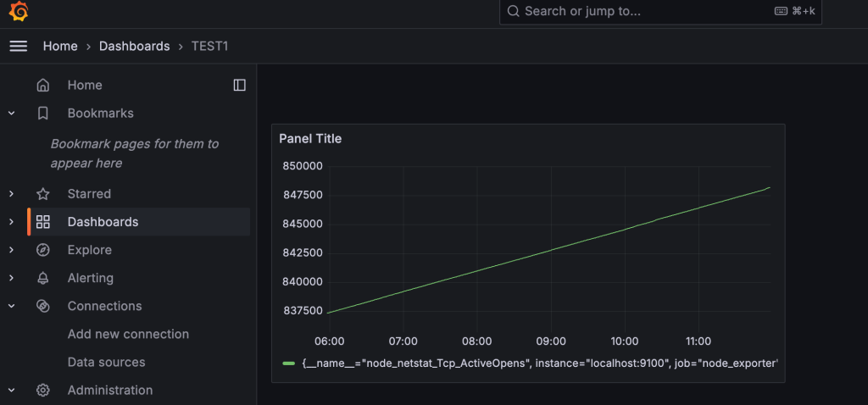Click the Explore compass icon

click(x=42, y=250)
